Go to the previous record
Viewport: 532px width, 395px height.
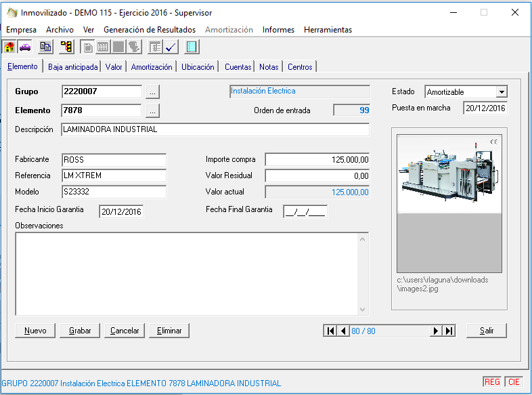click(x=343, y=331)
